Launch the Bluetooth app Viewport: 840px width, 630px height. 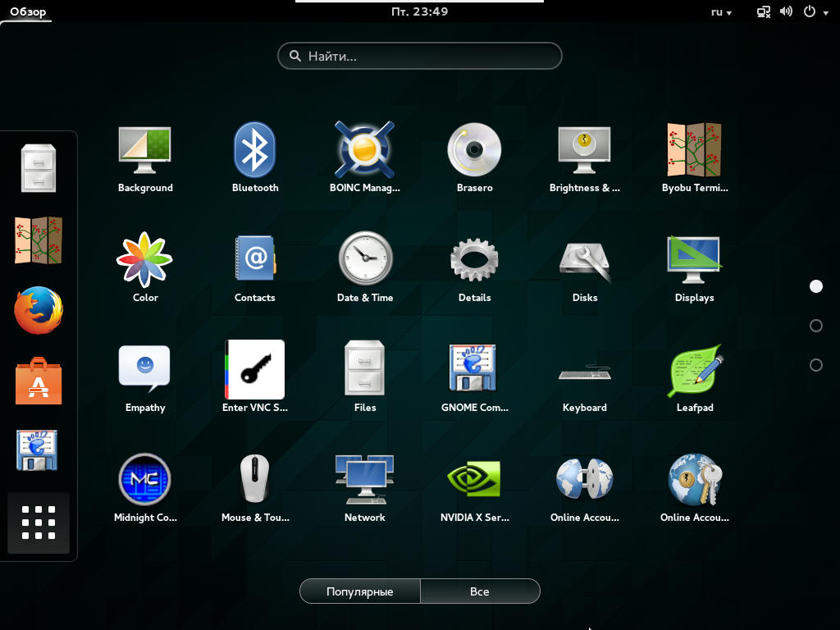[x=255, y=157]
